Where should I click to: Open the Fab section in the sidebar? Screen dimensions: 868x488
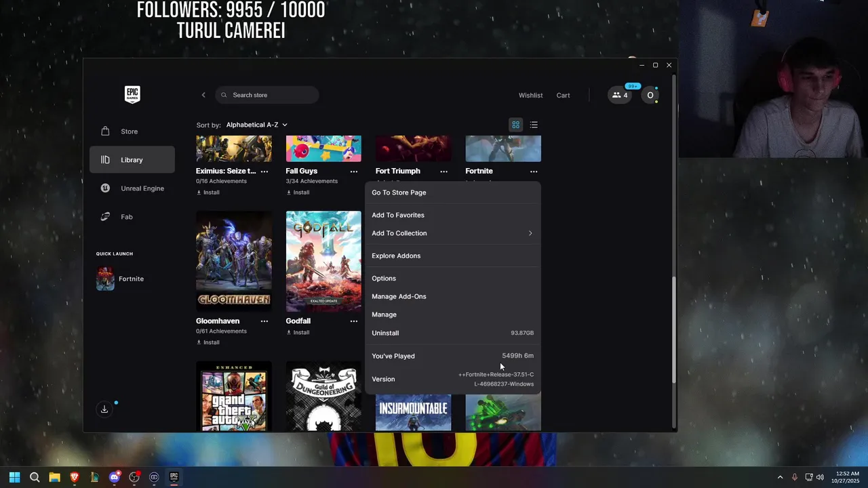click(132, 217)
